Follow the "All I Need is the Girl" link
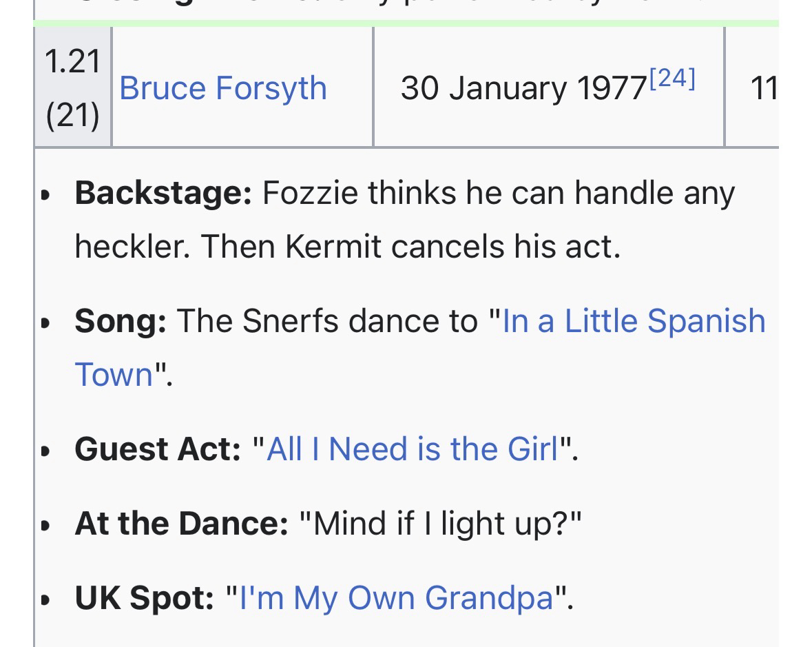 412,449
